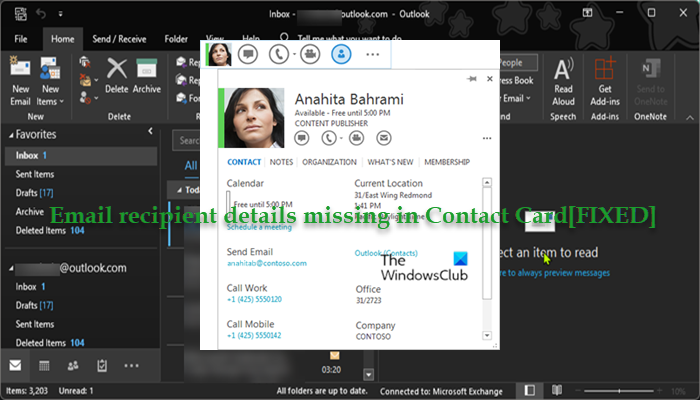Switch to Calendar view
The width and height of the screenshot is (700, 400).
[x=44, y=366]
